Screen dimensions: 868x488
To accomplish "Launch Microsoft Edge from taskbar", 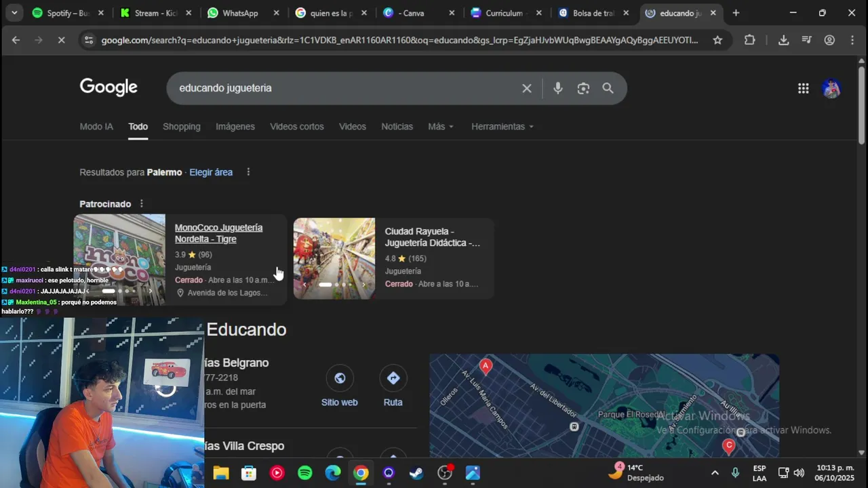I will [x=333, y=473].
